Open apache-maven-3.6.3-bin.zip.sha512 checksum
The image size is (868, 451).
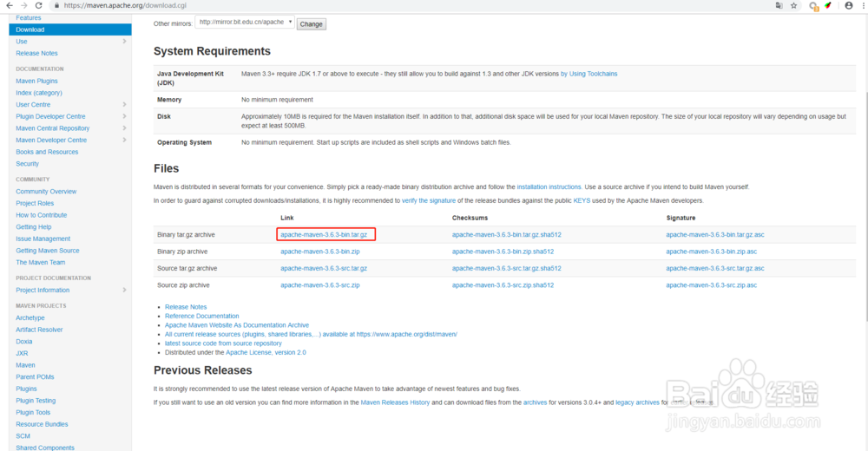click(x=503, y=252)
